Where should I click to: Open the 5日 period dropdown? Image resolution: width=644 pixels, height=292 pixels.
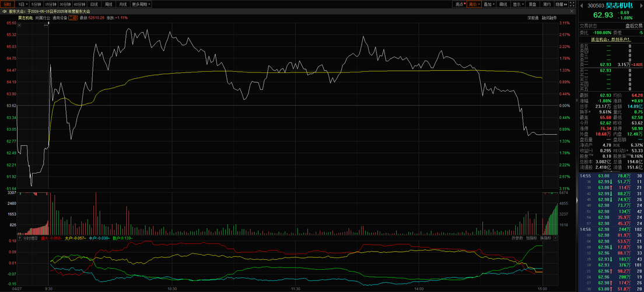pos(22,4)
